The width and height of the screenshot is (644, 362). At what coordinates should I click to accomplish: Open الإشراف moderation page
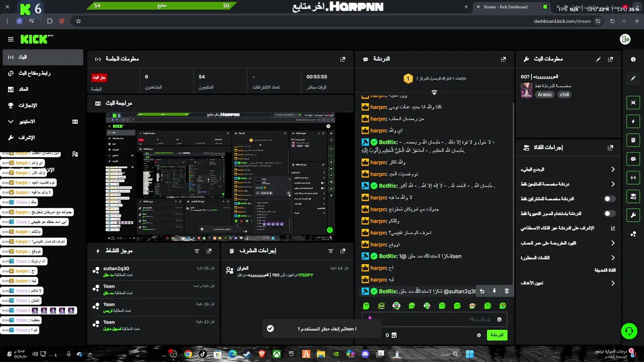[x=42, y=138]
